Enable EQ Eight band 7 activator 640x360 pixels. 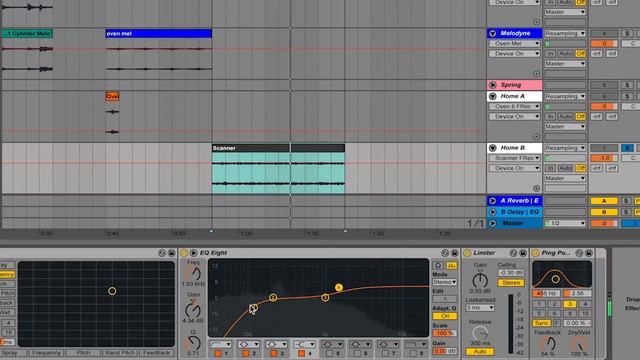(x=385, y=353)
